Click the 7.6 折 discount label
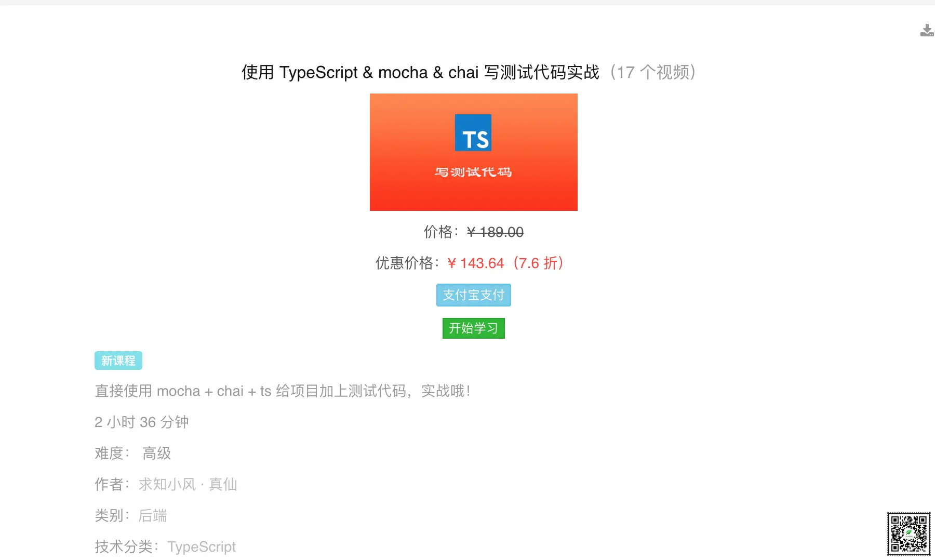The image size is (935, 560). pos(538,263)
